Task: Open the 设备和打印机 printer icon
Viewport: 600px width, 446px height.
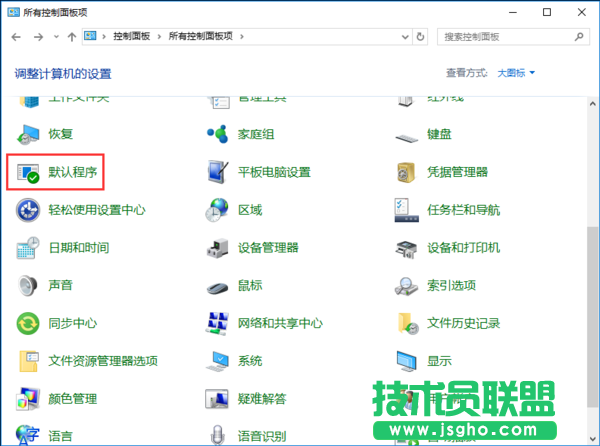Action: click(x=406, y=249)
